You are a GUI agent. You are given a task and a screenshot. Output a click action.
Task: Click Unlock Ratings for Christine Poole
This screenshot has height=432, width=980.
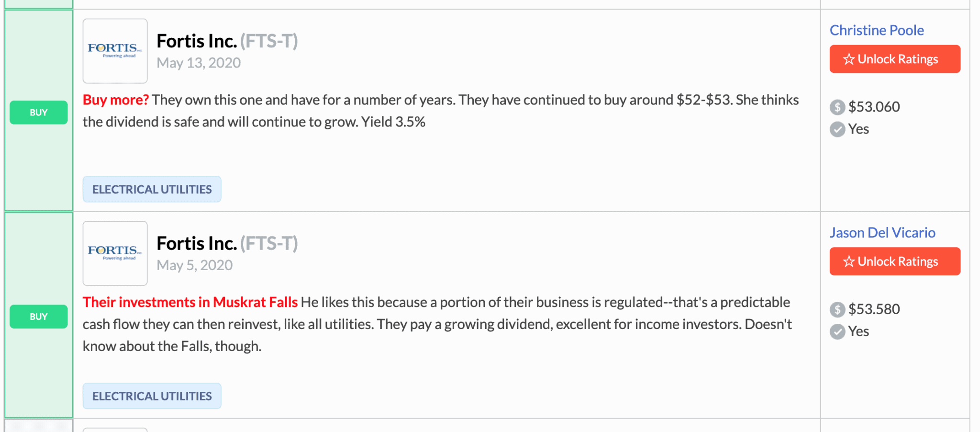[x=894, y=59]
